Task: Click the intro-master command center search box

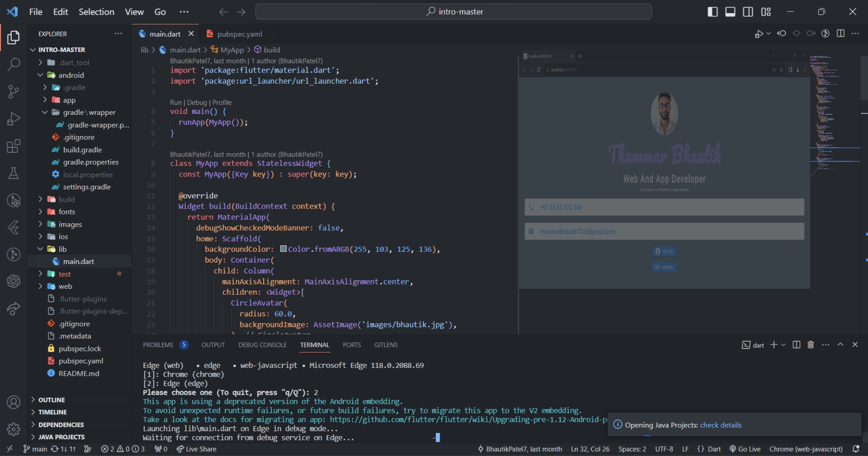Action: [453, 12]
